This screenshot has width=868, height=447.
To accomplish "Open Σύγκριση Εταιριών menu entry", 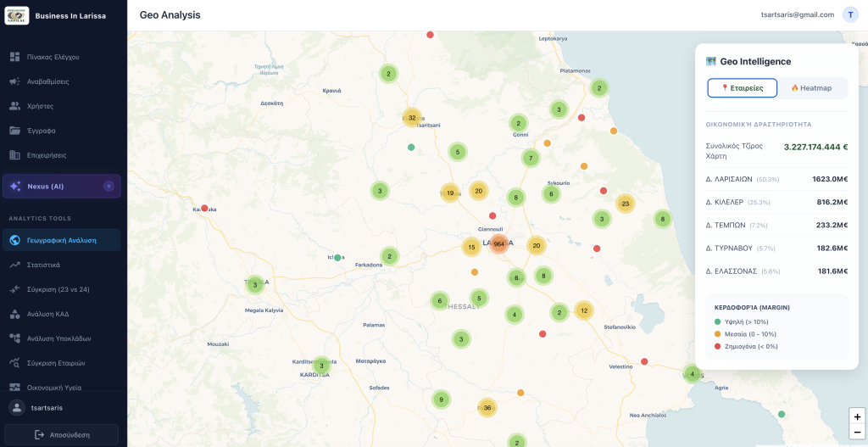I will coord(61,363).
